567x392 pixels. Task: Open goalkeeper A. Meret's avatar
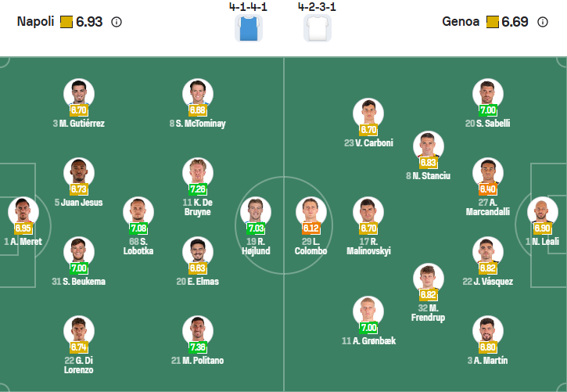tap(23, 211)
